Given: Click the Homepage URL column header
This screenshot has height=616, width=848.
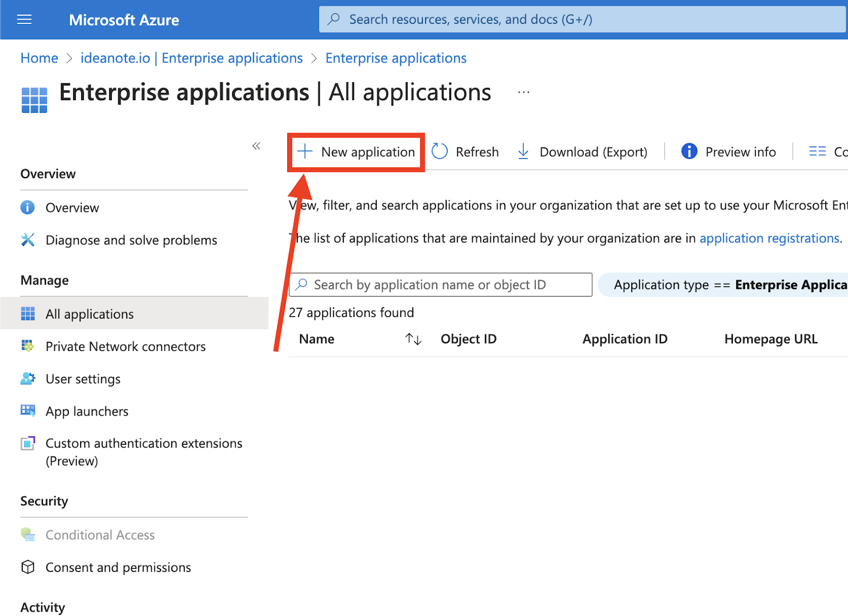Looking at the screenshot, I should click(771, 339).
